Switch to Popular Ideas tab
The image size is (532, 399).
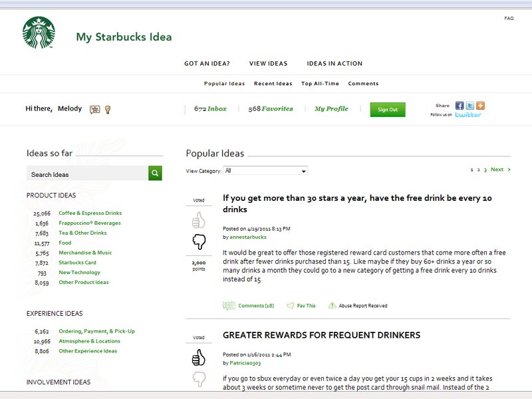(224, 84)
